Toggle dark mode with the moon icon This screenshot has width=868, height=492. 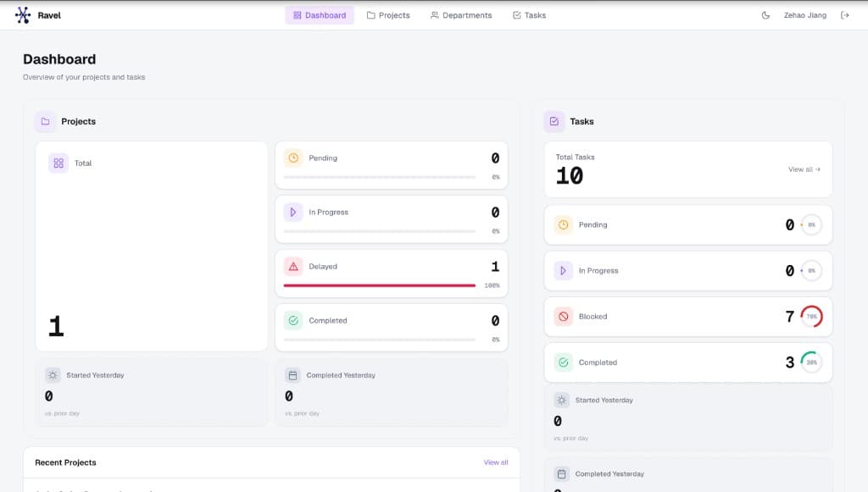[x=765, y=15]
